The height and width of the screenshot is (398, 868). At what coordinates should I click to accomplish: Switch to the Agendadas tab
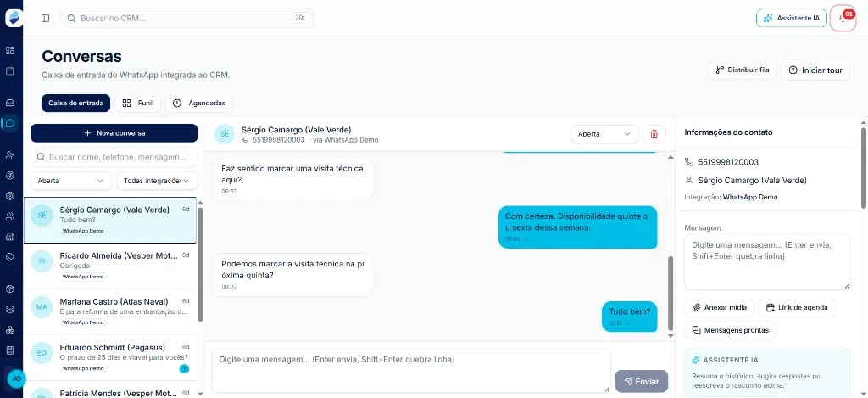pyautogui.click(x=199, y=103)
